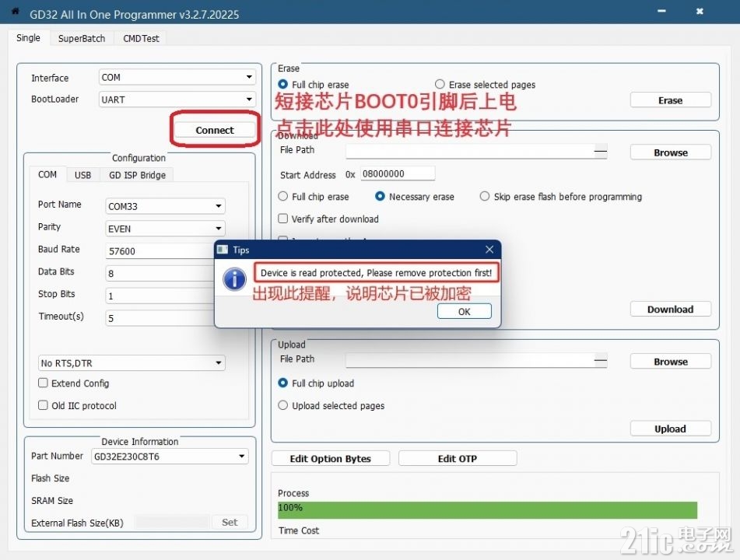Click the External Flash Size field
Viewport: 740px width, 560px height.
click(x=172, y=522)
